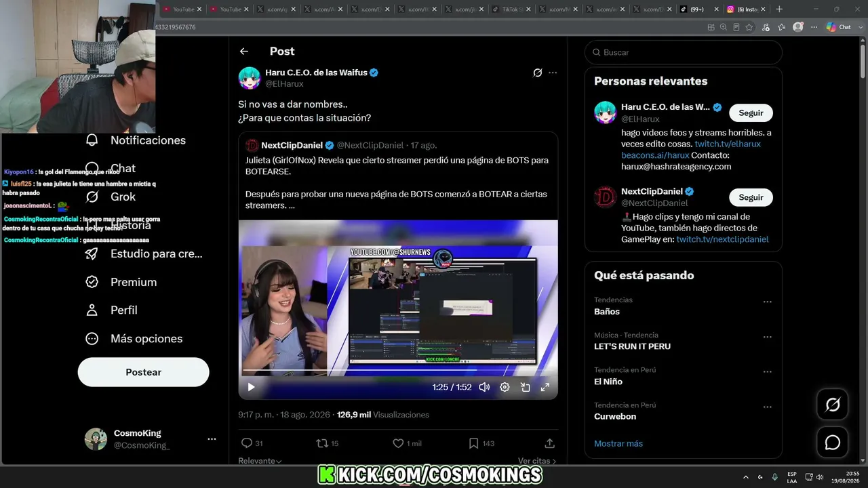Open browser settings three-dot menu
This screenshot has height=488, width=868.
click(814, 27)
